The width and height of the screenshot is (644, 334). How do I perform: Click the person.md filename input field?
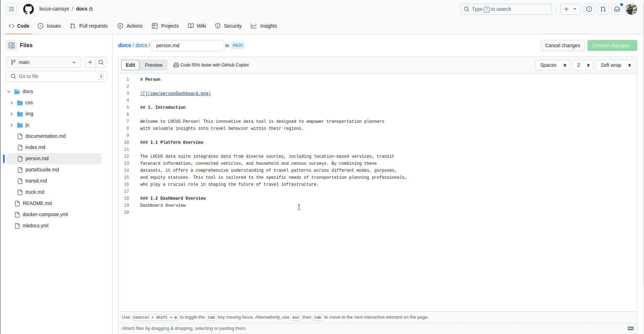pyautogui.click(x=188, y=45)
